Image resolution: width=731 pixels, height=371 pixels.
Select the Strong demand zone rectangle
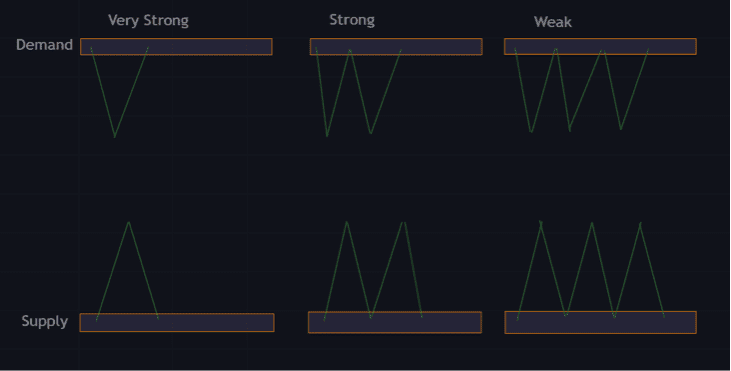[396, 47]
